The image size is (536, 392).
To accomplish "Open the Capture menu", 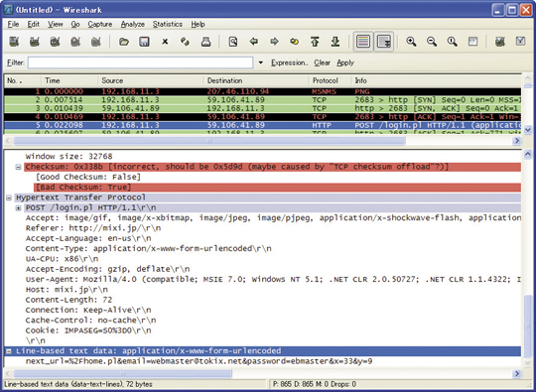I will 100,24.
